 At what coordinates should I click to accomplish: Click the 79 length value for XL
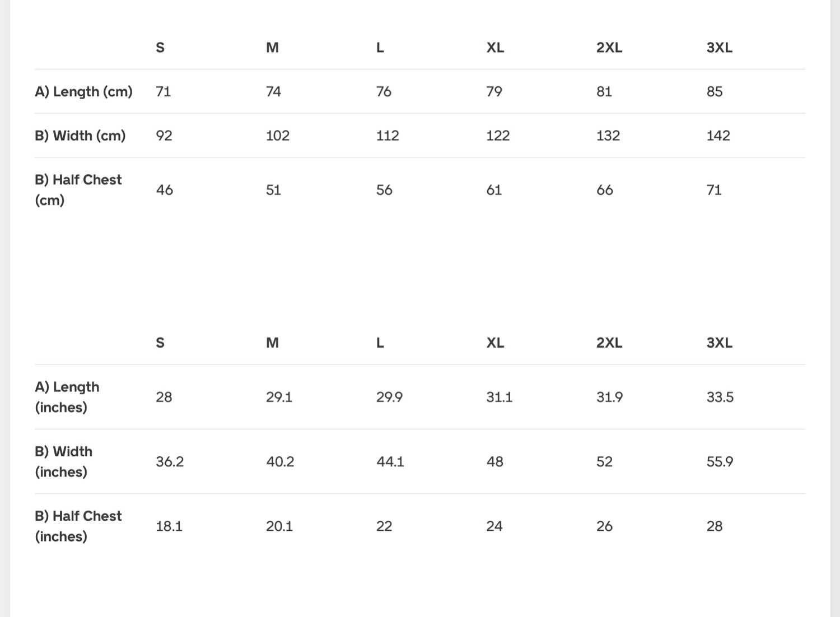click(494, 91)
